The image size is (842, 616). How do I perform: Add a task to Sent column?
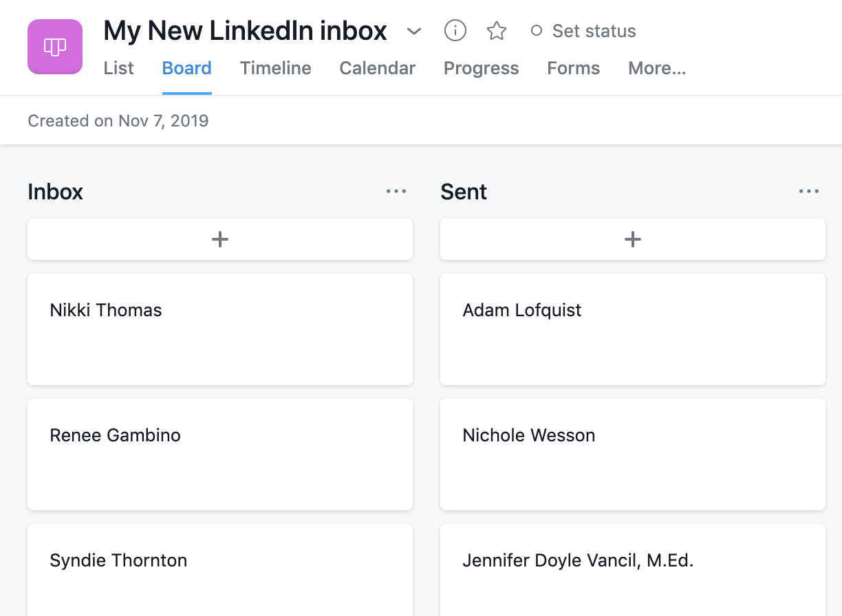click(633, 239)
